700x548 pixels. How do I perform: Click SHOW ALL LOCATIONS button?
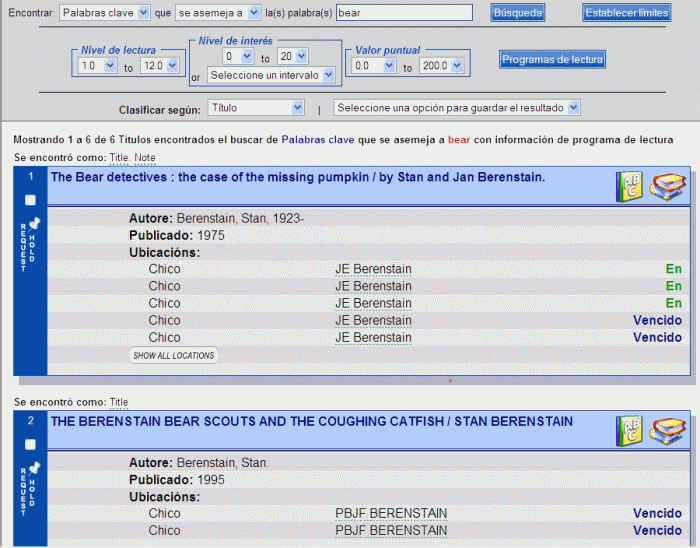coord(174,356)
